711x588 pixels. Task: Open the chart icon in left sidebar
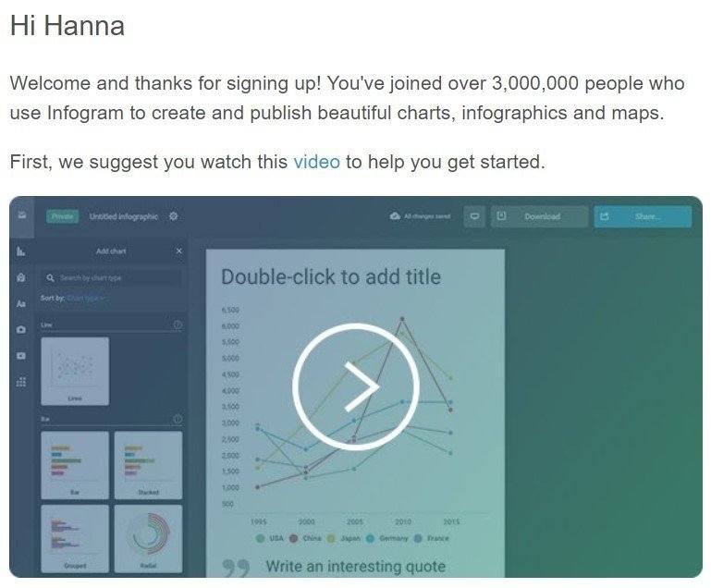pos(21,251)
